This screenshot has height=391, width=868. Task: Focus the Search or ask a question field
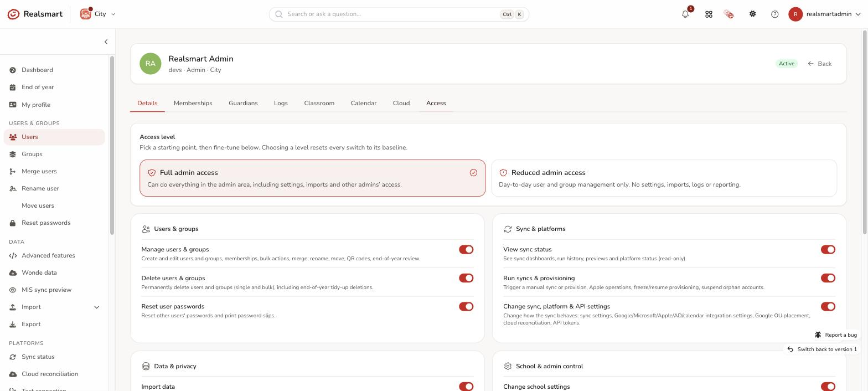pos(399,14)
